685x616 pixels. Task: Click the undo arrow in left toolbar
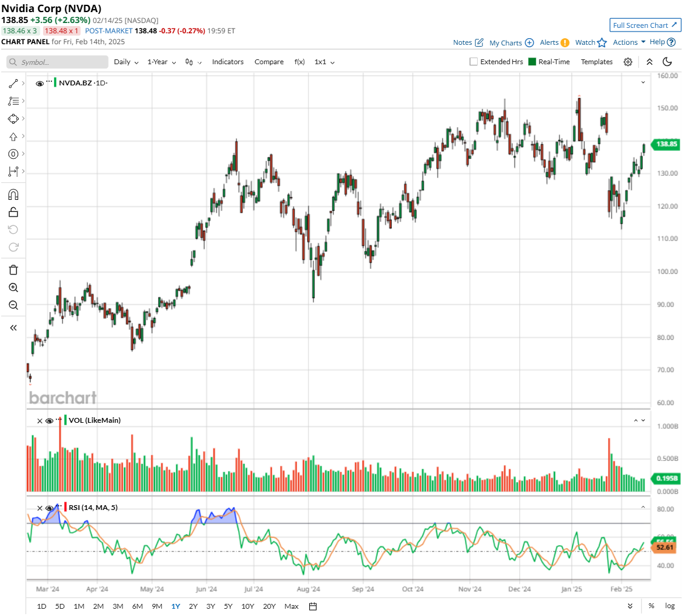pos(13,230)
